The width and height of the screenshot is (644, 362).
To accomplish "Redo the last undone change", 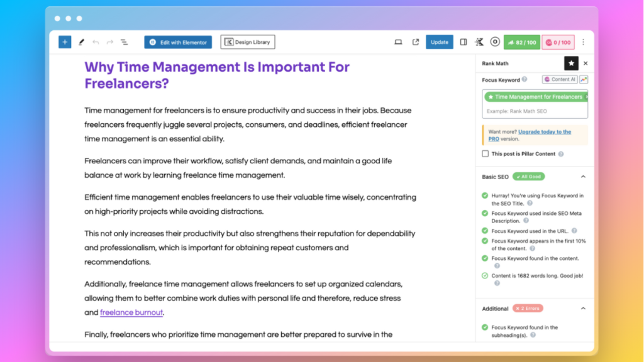I will point(109,42).
